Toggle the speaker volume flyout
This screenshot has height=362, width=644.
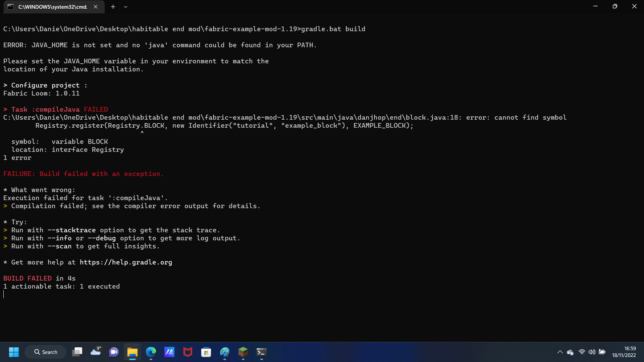(591, 352)
